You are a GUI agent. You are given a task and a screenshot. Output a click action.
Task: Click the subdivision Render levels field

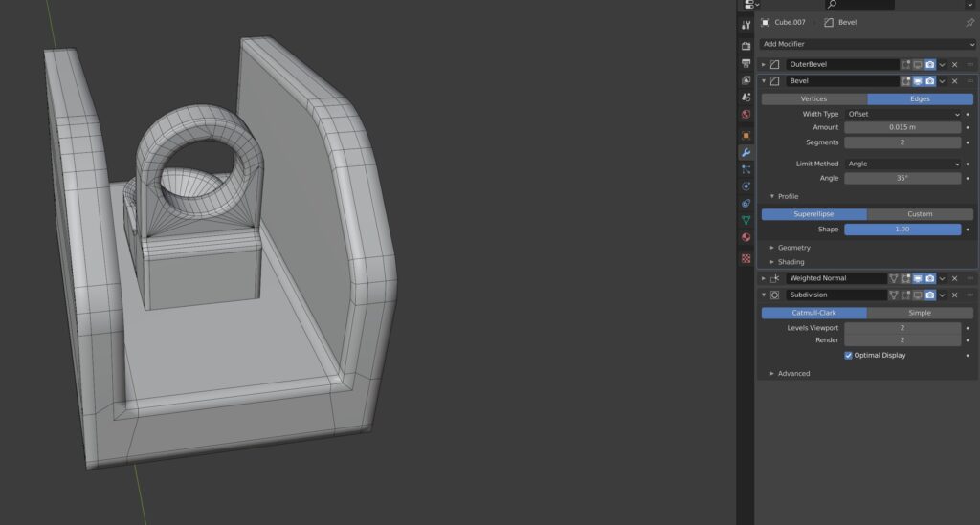click(902, 340)
